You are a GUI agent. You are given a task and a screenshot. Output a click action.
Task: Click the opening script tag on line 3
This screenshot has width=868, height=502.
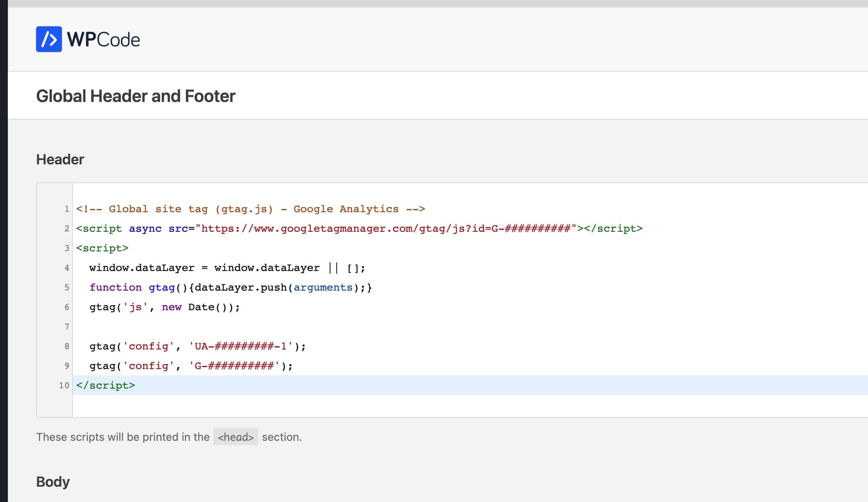coord(102,248)
